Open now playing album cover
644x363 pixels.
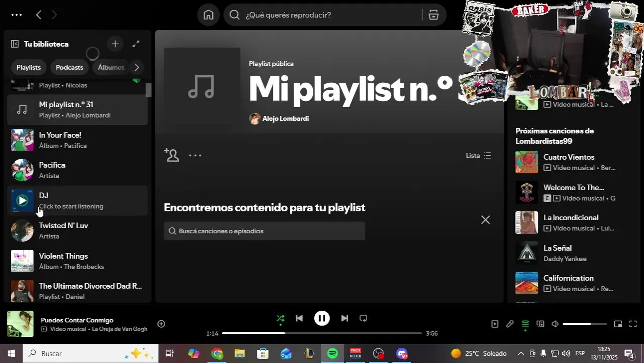coord(20,324)
